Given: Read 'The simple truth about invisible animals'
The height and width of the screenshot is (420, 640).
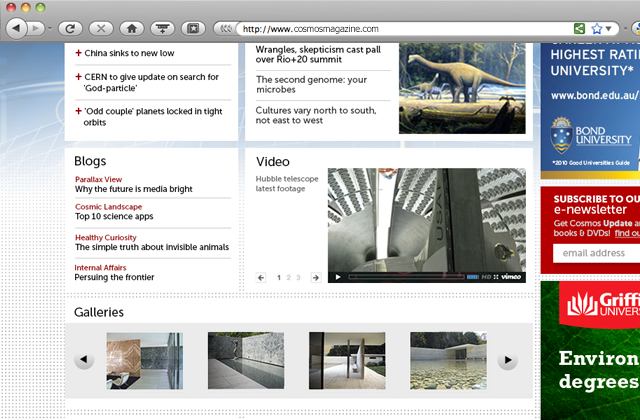Looking at the screenshot, I should pyautogui.click(x=152, y=247).
